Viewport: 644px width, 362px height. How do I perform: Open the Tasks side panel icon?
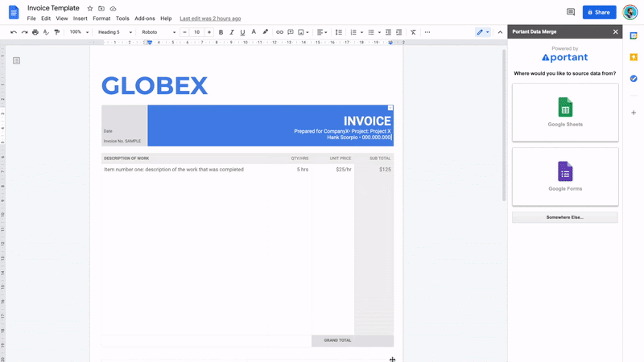[634, 78]
